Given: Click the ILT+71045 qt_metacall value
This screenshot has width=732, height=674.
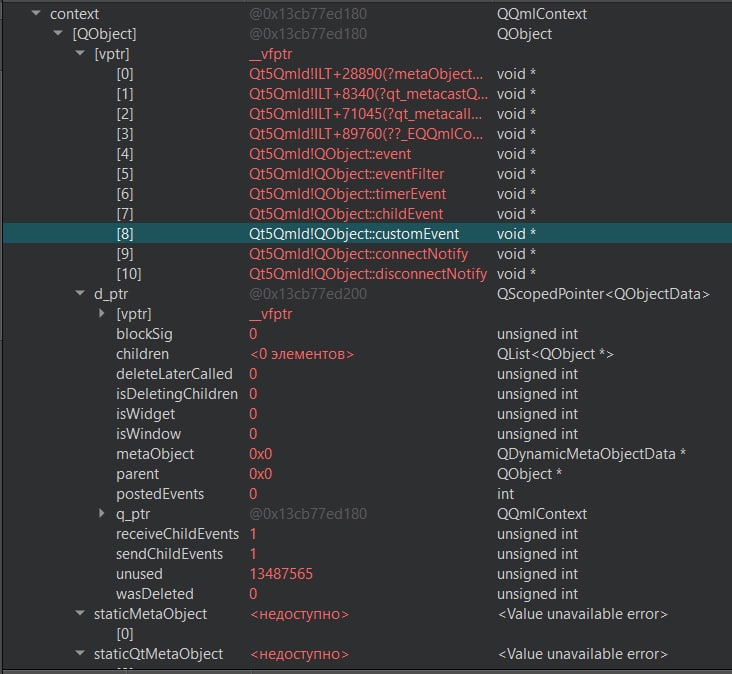Looking at the screenshot, I should 366,114.
